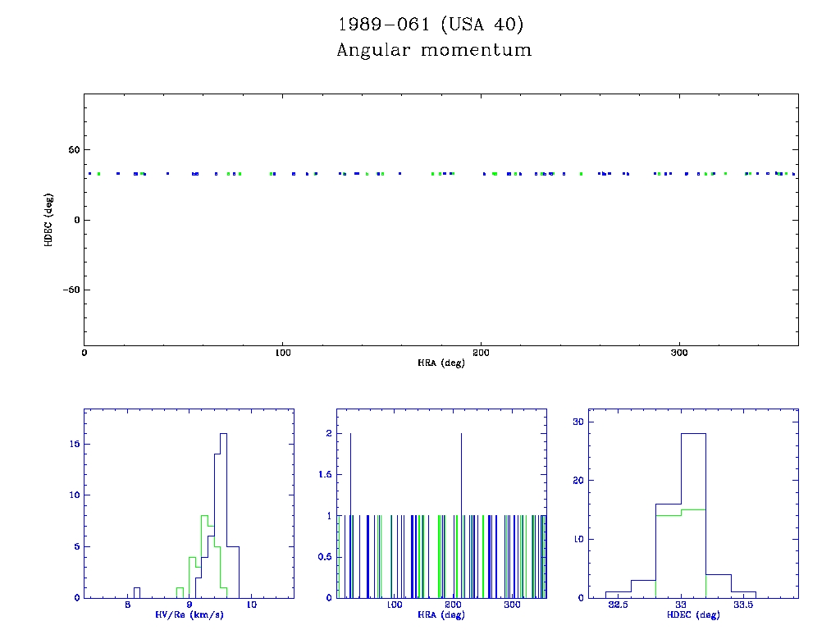Click the vertical "HDEC (deg)" label of the top scatter plot

[x=49, y=219]
